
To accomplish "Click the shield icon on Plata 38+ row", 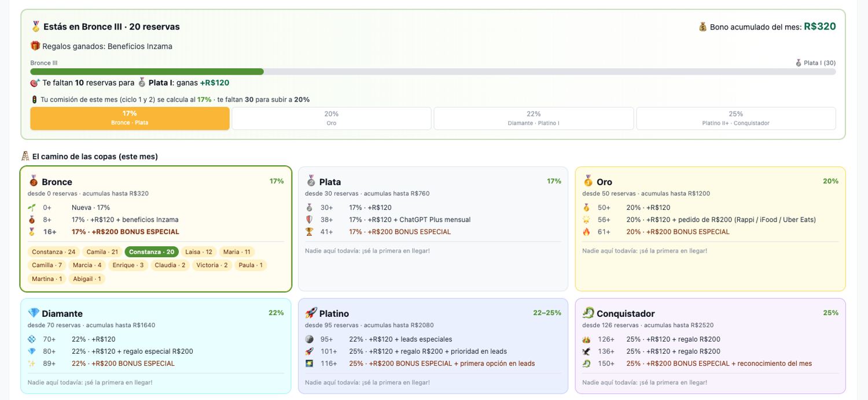I will tap(309, 220).
